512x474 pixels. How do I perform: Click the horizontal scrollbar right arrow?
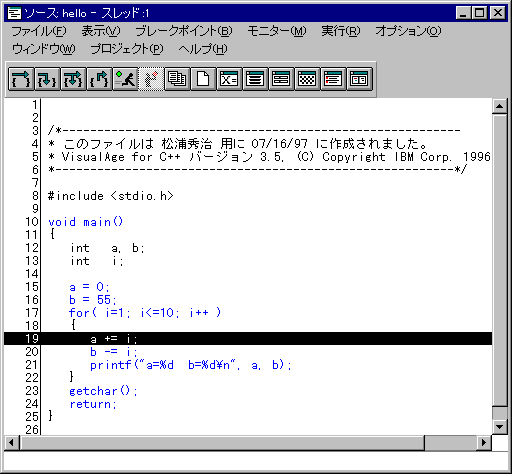[484, 443]
